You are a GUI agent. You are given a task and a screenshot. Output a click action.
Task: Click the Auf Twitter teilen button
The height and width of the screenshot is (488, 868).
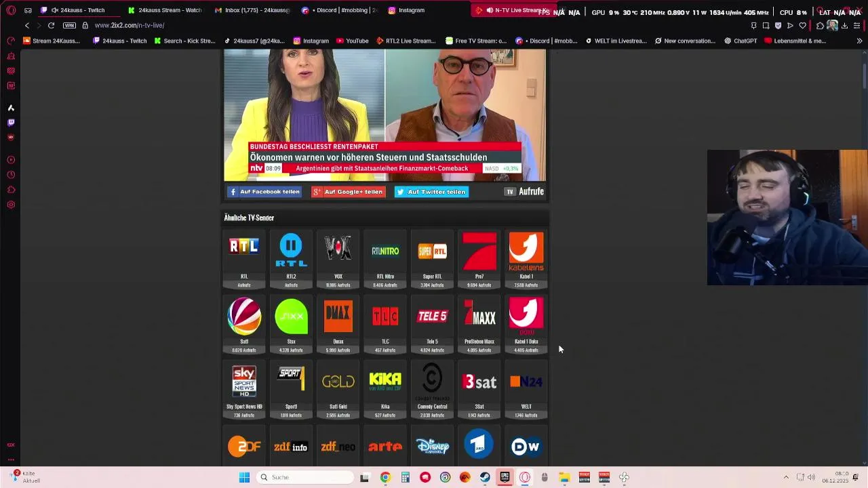431,192
